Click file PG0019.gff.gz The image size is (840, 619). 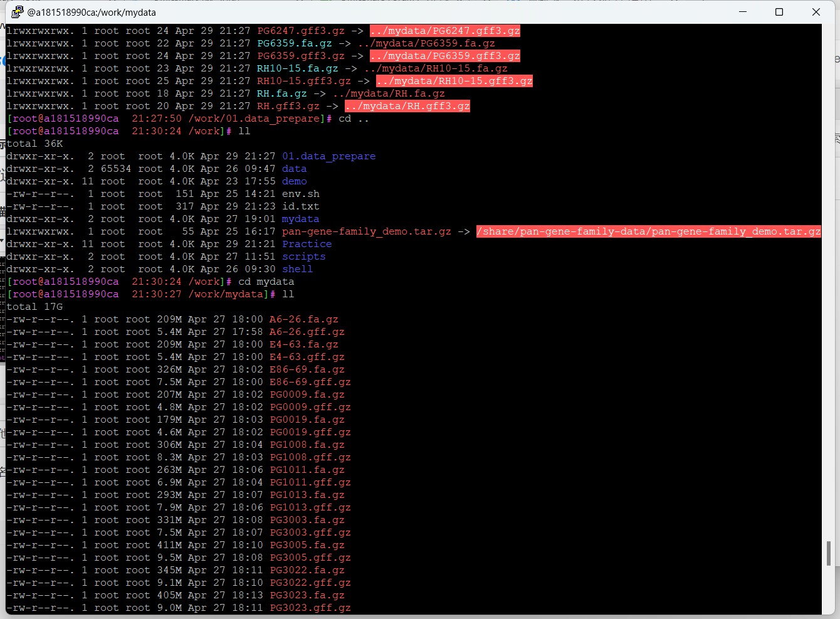click(x=310, y=432)
